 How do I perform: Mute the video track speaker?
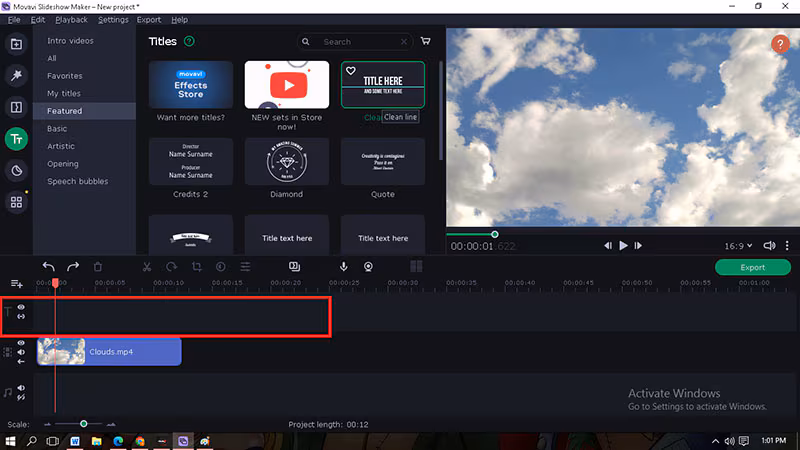point(21,352)
